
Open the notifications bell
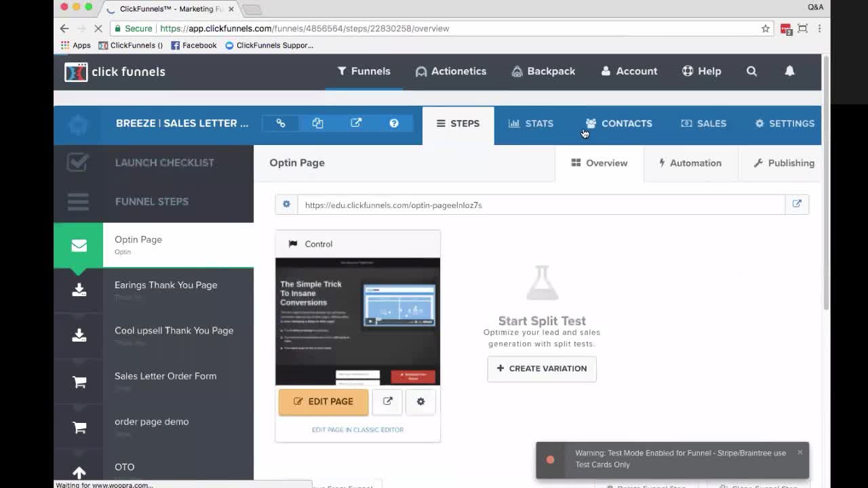click(789, 71)
